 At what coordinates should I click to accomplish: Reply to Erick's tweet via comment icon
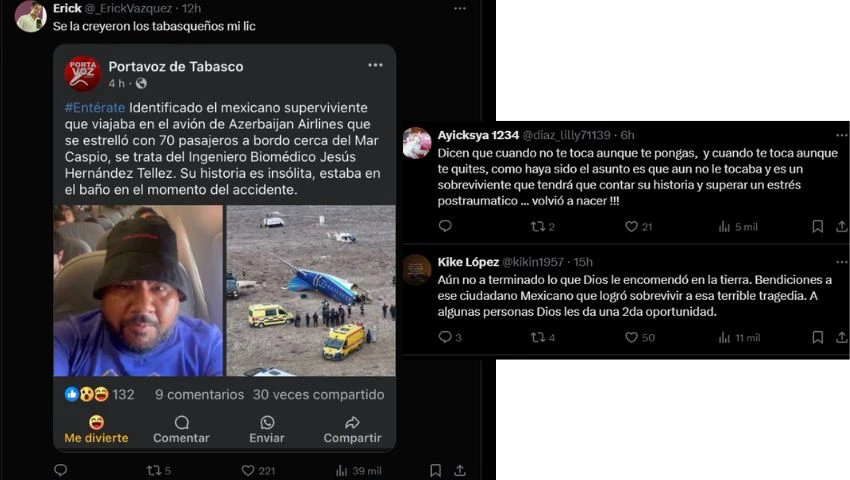(61, 470)
